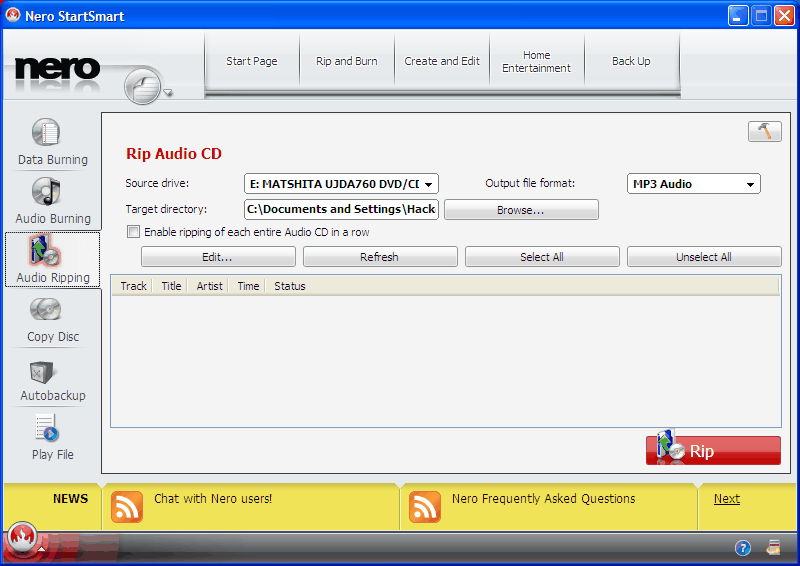Viewport: 800px width, 566px height.
Task: Open Data Burning in the sidebar
Action: coord(53,141)
